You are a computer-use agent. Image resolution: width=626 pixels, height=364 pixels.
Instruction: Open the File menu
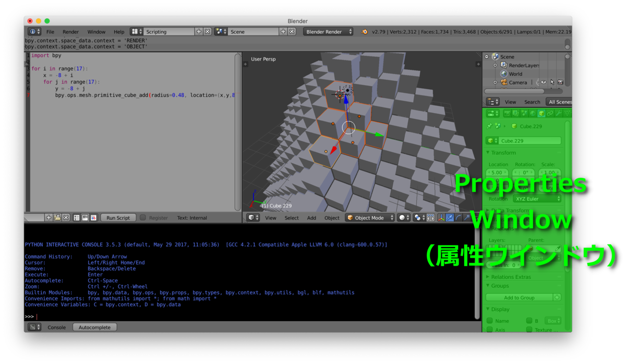50,32
